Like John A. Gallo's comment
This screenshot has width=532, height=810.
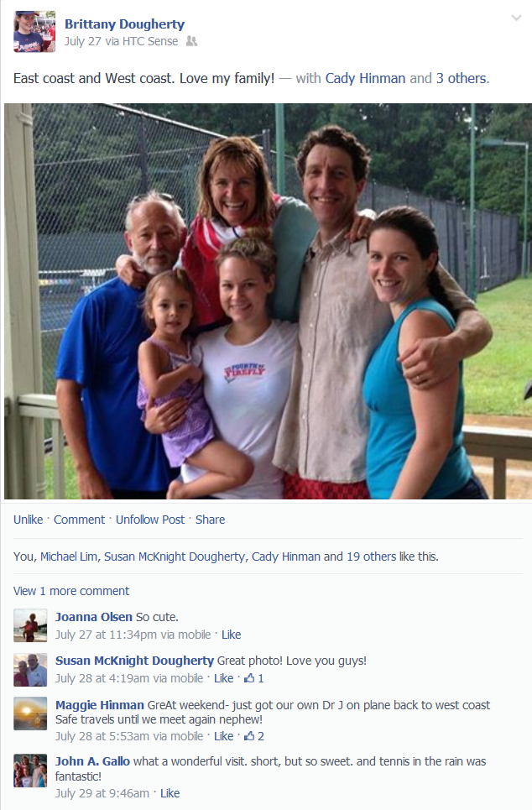pyautogui.click(x=170, y=793)
